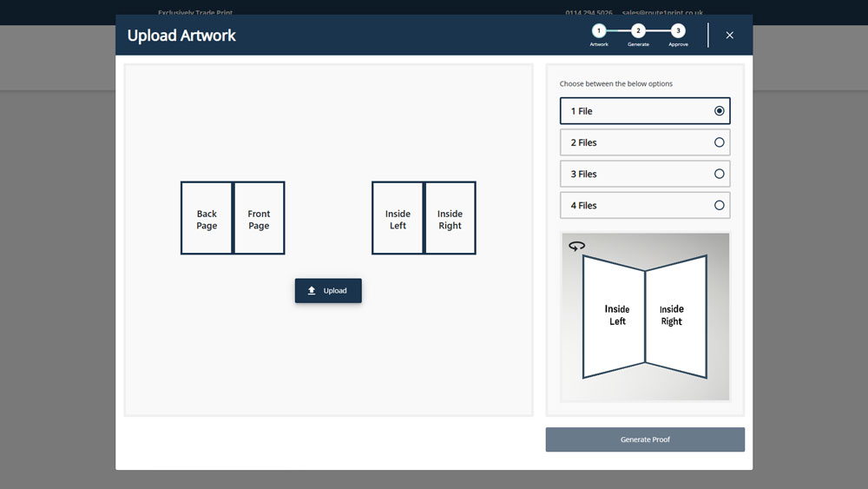The width and height of the screenshot is (868, 489).
Task: Go to step 1 Artwork
Action: click(x=599, y=31)
